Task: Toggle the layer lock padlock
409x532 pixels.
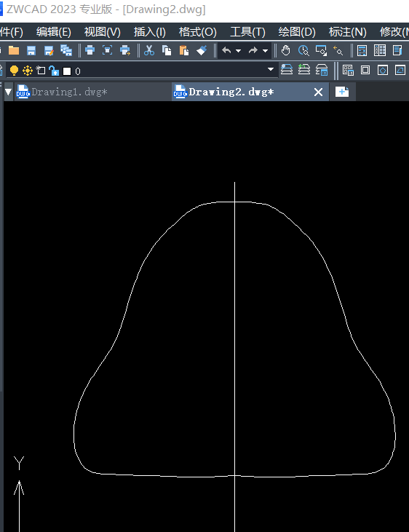Action: pos(54,71)
